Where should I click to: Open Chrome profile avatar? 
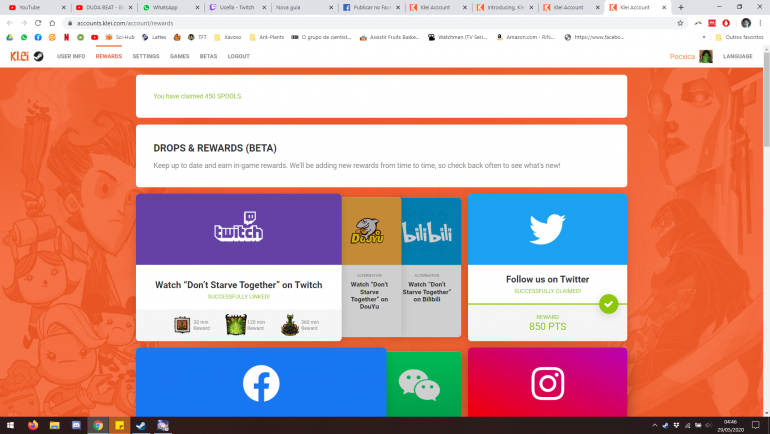(x=746, y=23)
